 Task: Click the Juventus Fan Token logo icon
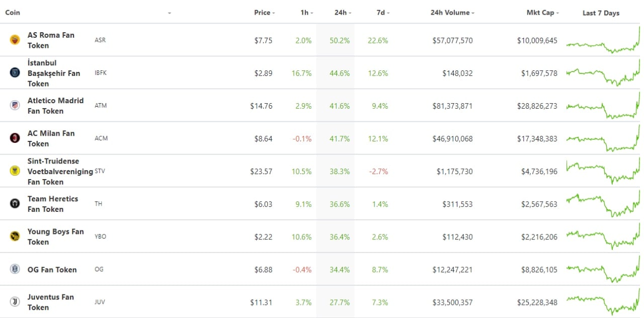point(15,302)
